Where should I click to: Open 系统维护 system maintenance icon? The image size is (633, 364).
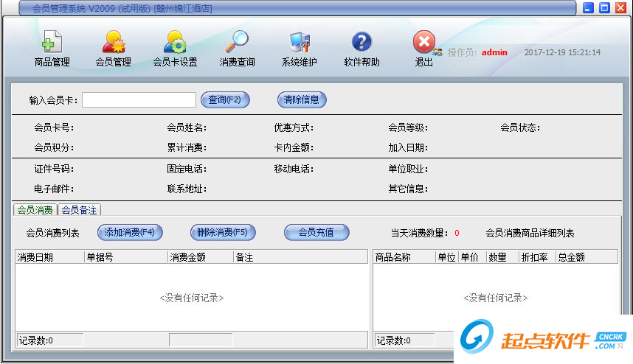point(299,42)
